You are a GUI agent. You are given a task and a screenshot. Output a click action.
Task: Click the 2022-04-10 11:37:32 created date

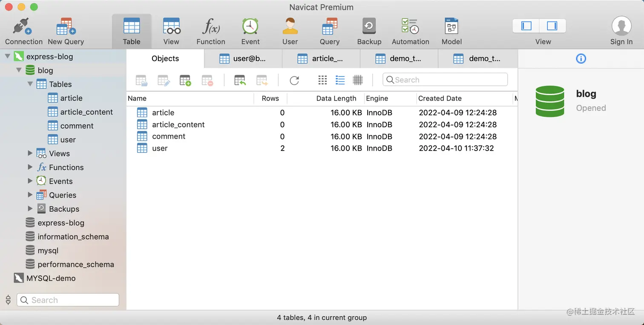pyautogui.click(x=456, y=148)
